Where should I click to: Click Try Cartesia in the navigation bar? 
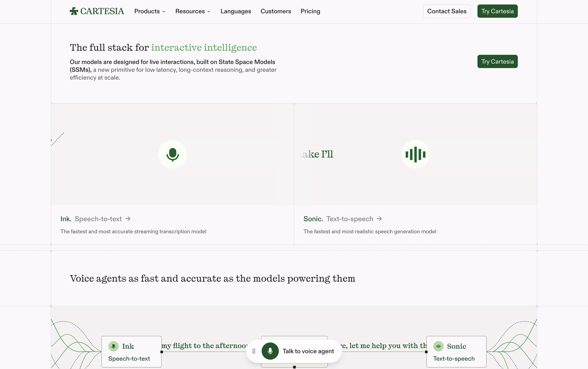(x=497, y=11)
